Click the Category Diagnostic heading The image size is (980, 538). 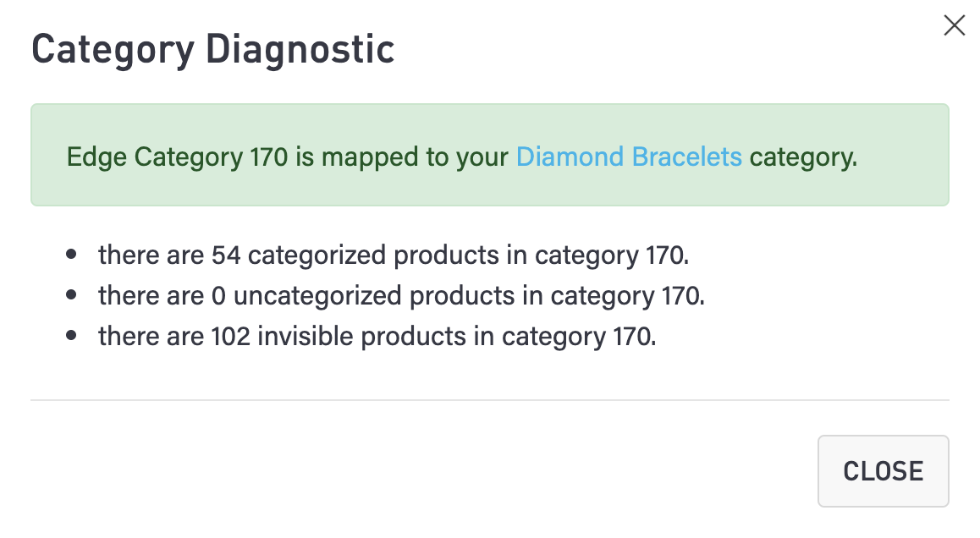212,50
